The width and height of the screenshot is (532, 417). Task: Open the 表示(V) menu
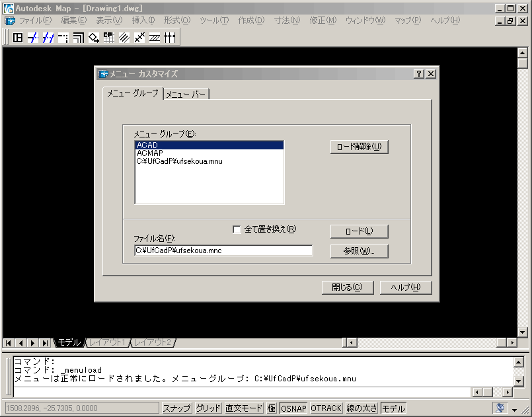[109, 20]
